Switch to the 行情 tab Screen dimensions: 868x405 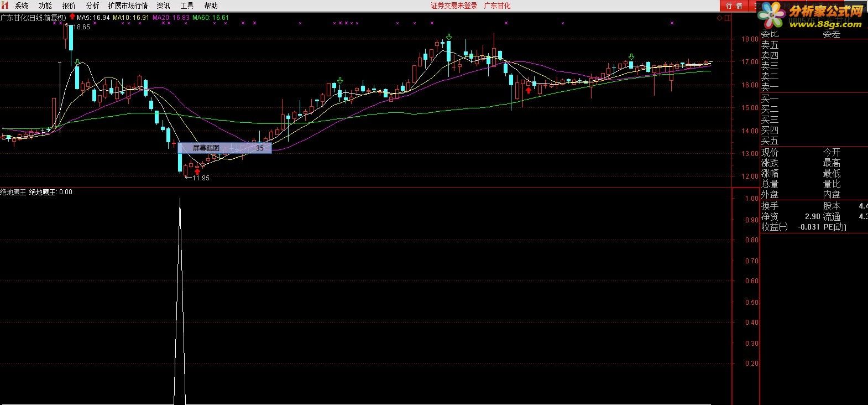(x=734, y=6)
